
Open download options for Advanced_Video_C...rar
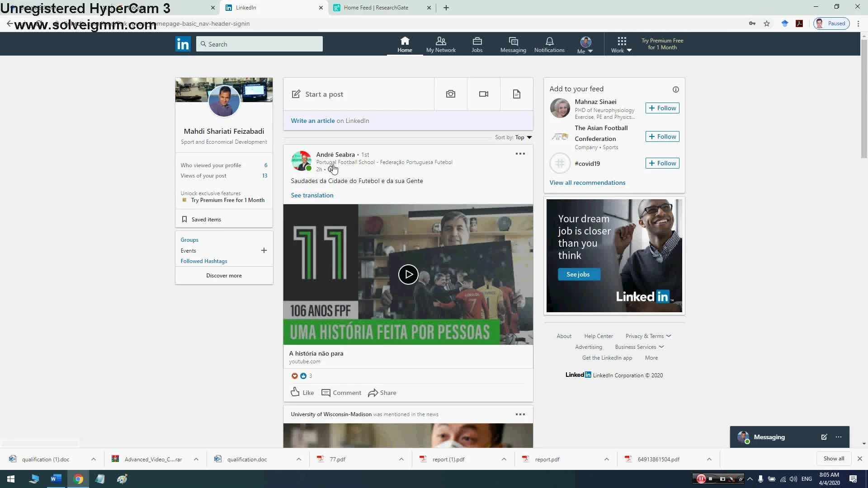pyautogui.click(x=196, y=459)
